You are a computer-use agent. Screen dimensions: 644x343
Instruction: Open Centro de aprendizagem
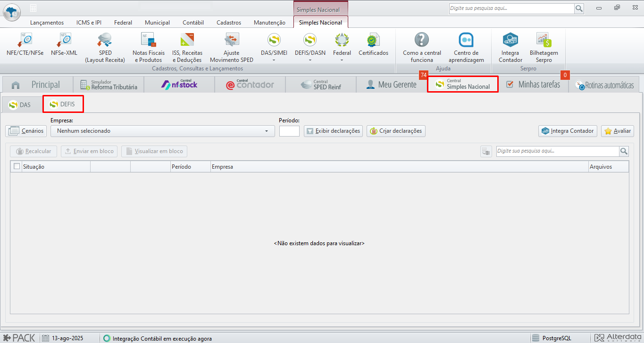[x=466, y=47]
